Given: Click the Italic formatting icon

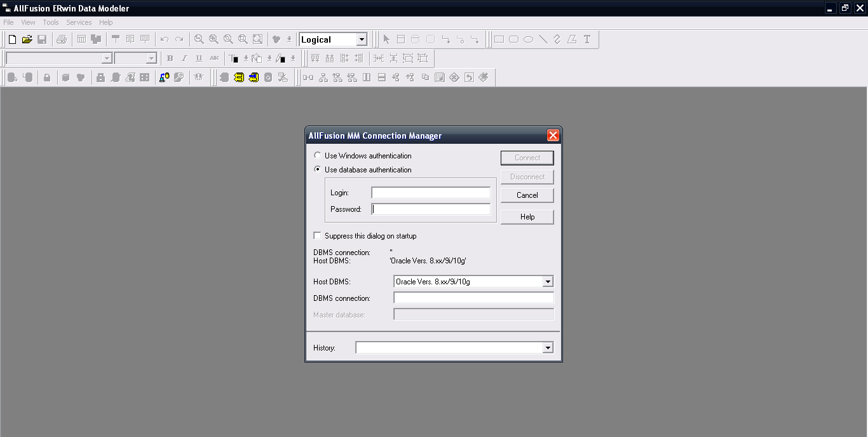Looking at the screenshot, I should click(184, 59).
